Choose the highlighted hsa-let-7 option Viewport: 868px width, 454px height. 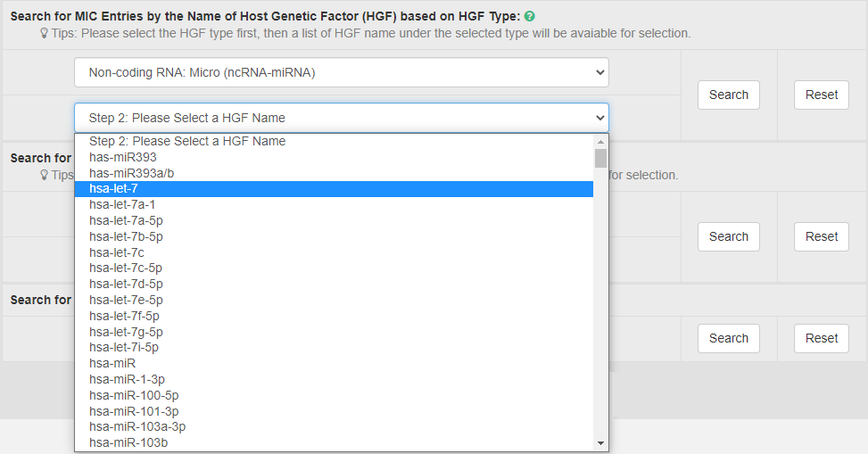coord(113,189)
